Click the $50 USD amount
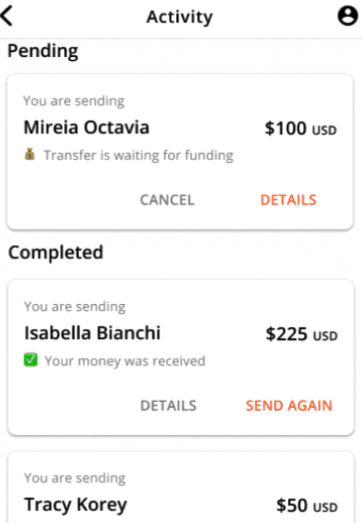The width and height of the screenshot is (363, 523). pyautogui.click(x=307, y=505)
